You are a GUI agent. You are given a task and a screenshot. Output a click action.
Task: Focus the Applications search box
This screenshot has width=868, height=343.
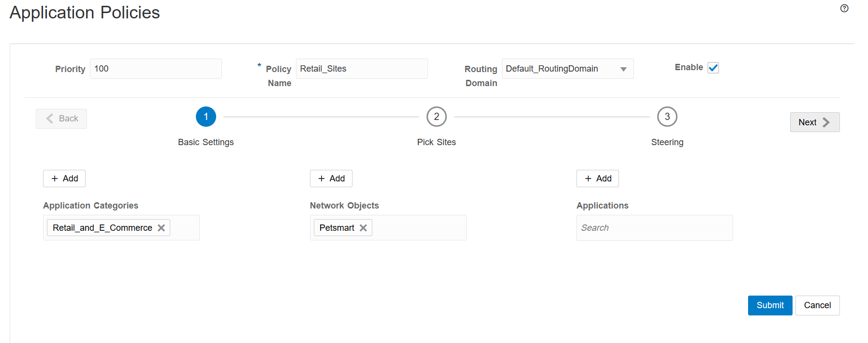click(654, 228)
